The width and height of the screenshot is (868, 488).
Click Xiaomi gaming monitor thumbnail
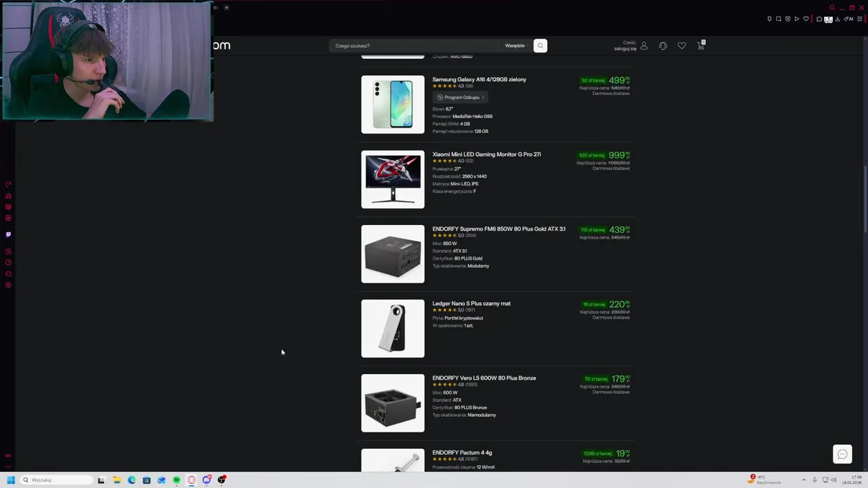click(393, 179)
